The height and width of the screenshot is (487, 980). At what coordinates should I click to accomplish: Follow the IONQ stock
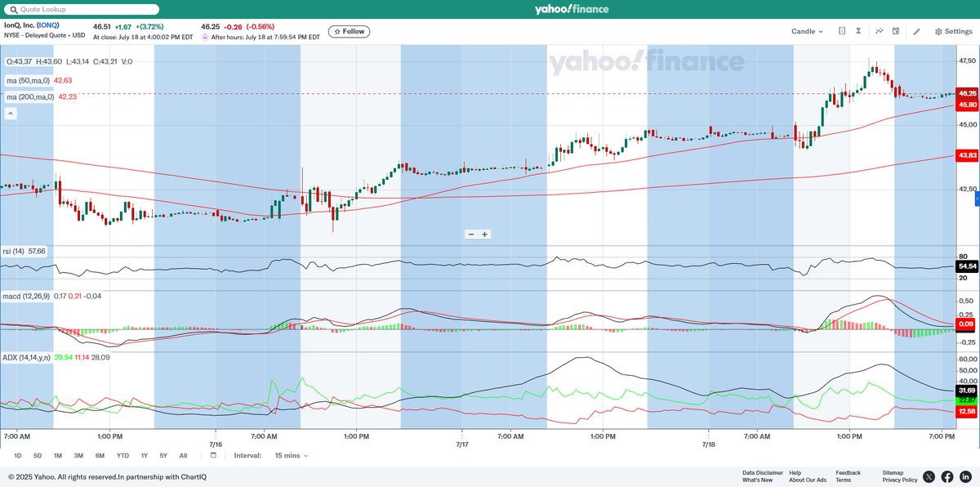(349, 31)
